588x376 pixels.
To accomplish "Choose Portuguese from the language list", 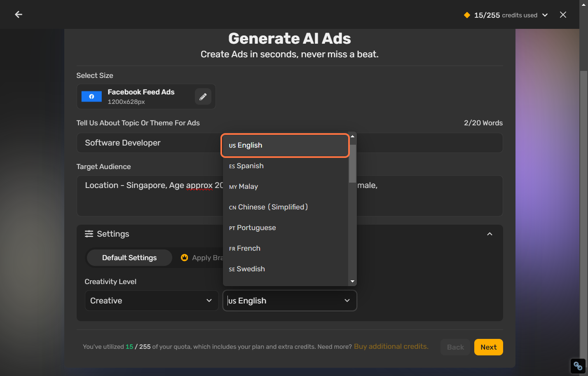I will (285, 228).
